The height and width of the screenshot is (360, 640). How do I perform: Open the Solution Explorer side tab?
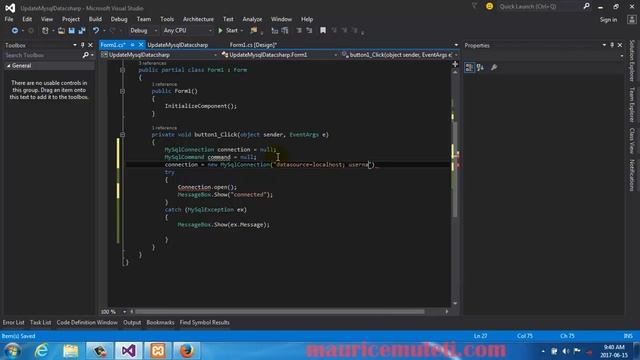[632, 60]
